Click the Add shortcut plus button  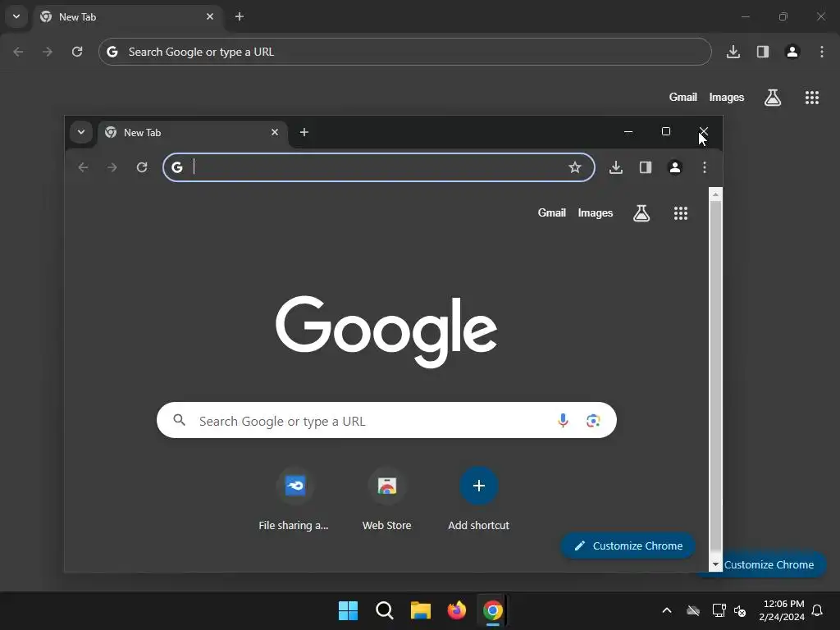click(x=479, y=486)
